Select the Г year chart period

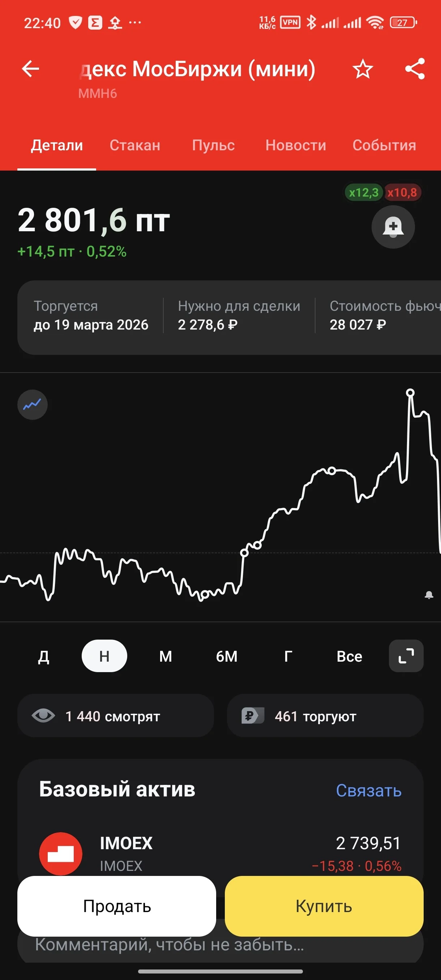click(x=288, y=656)
